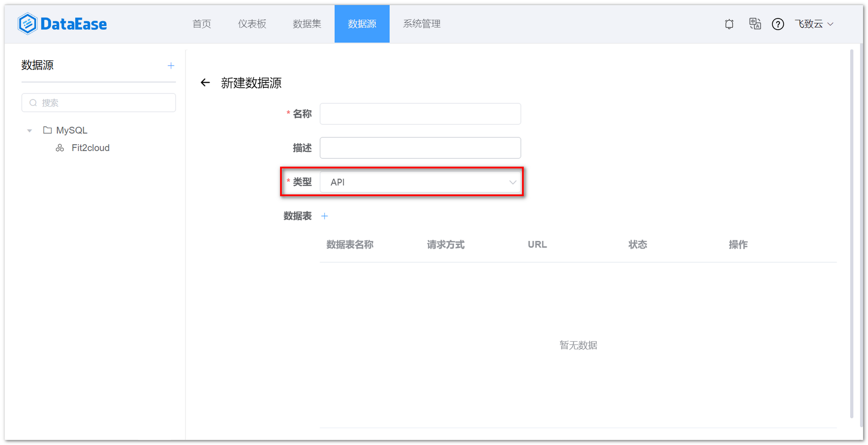Open the 飞致云 user menu

[x=814, y=24]
